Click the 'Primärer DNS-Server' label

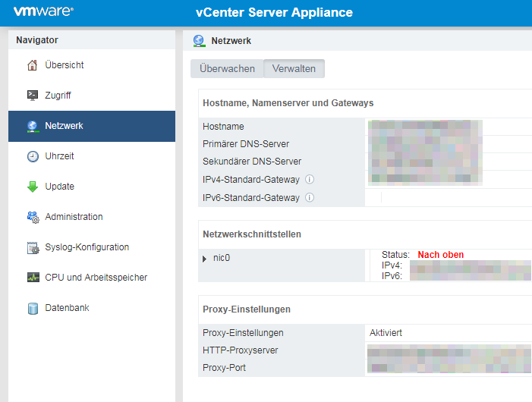pyautogui.click(x=246, y=144)
